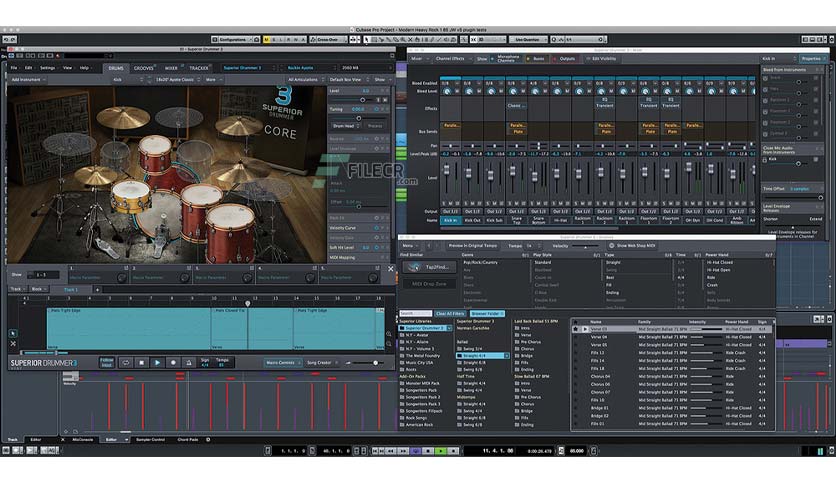Open the gear settings icon next to Chord Pads

pos(208,440)
